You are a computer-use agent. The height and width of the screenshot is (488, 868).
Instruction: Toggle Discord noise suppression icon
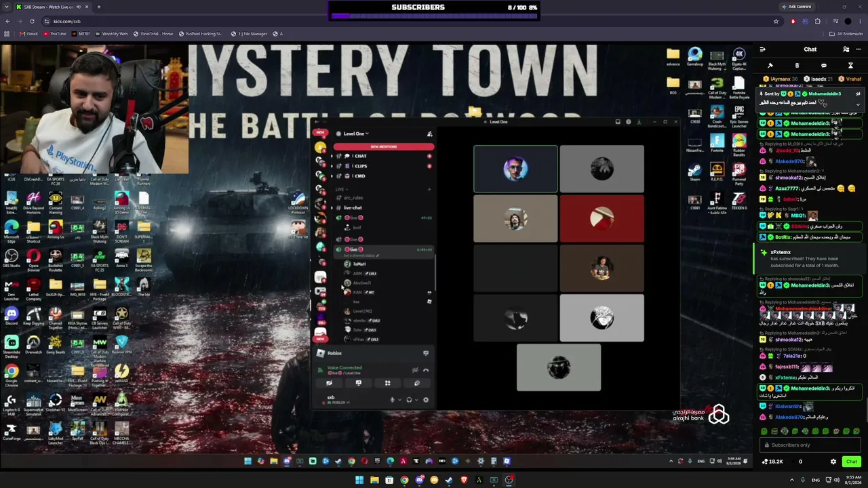(x=415, y=370)
